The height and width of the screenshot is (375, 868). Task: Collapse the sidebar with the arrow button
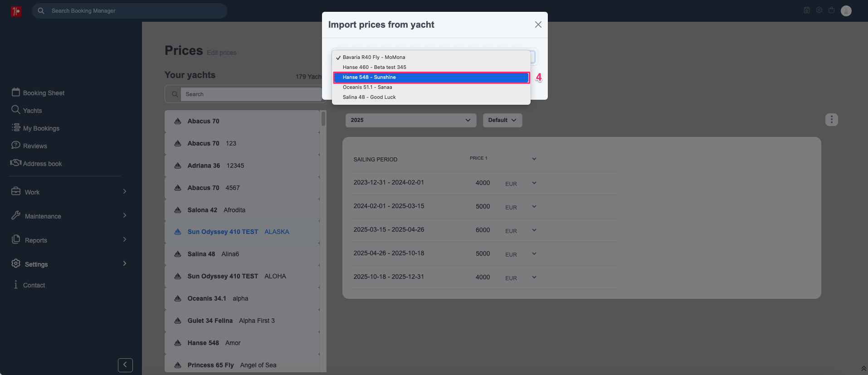tap(125, 365)
